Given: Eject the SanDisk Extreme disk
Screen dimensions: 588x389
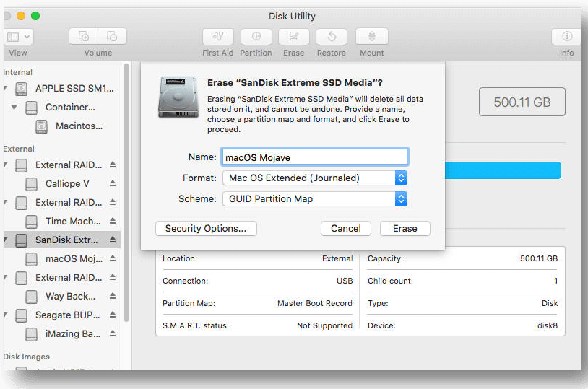Looking at the screenshot, I should tap(113, 240).
